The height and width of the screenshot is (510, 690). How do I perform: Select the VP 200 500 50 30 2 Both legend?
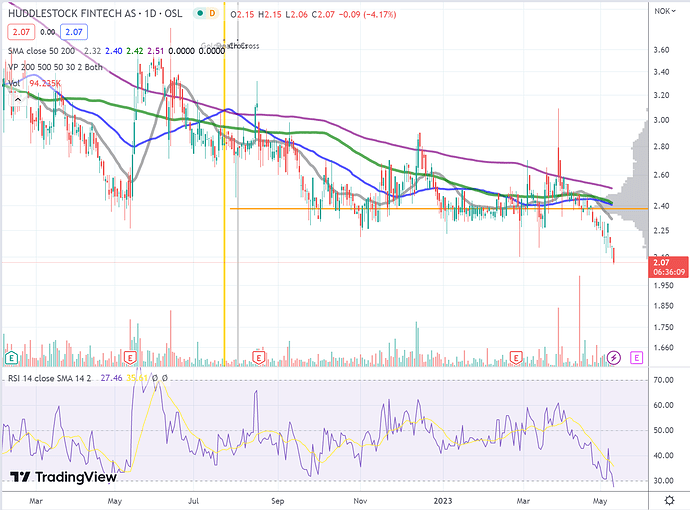[55, 67]
